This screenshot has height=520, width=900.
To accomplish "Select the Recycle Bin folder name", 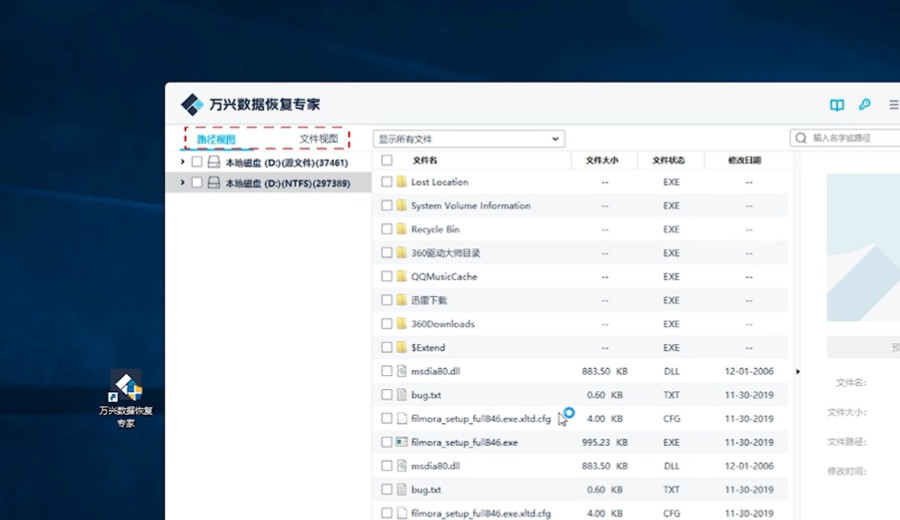I will tap(435, 229).
